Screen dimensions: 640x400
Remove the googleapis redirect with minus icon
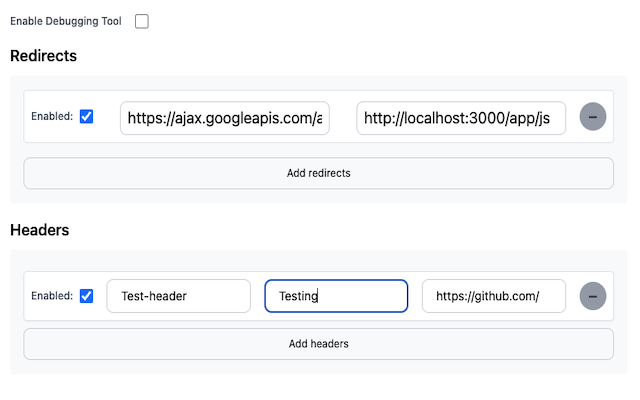coord(593,117)
